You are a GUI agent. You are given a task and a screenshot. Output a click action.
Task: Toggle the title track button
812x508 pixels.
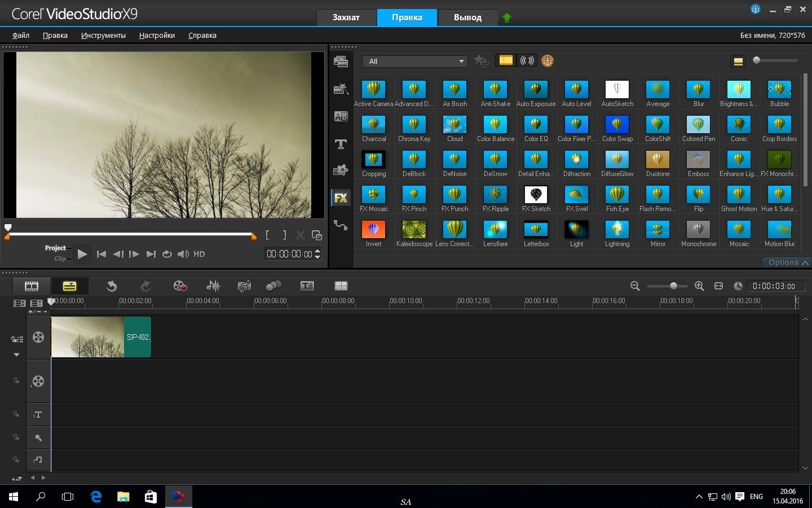pos(38,415)
